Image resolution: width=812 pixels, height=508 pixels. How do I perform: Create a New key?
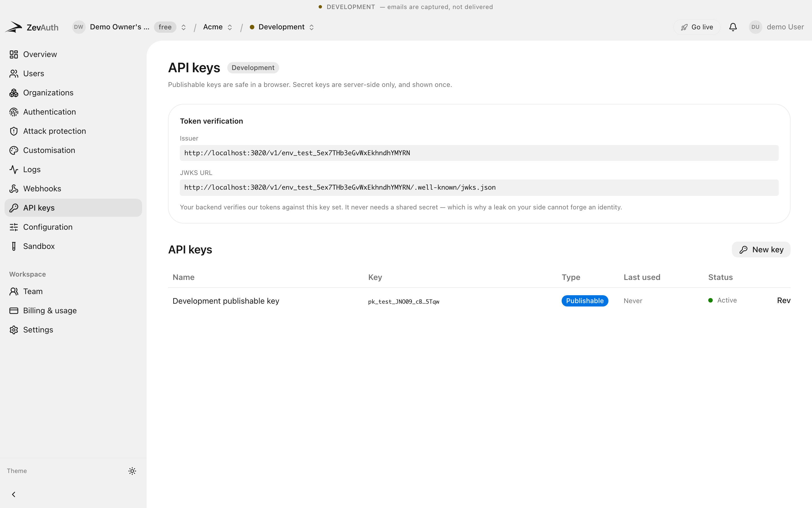tap(761, 250)
